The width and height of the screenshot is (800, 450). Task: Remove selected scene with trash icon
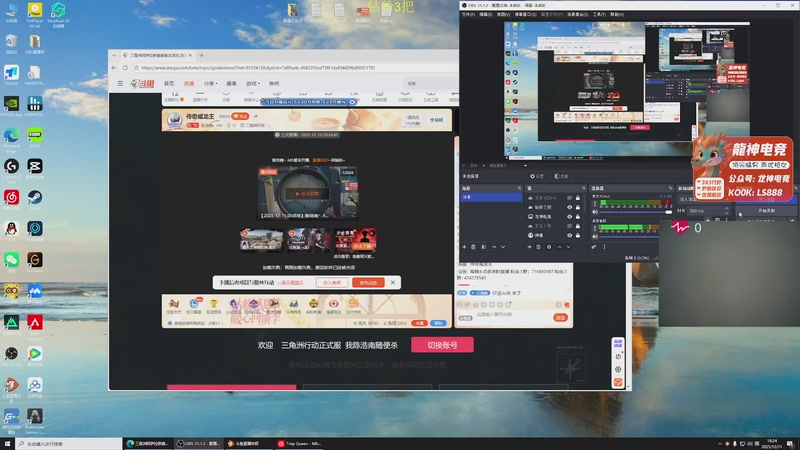(473, 247)
